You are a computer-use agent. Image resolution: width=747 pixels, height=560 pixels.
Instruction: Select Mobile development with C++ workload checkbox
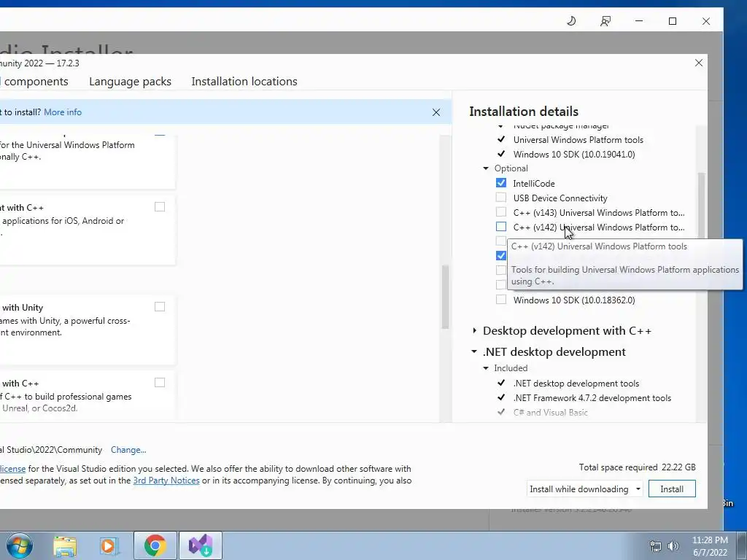click(x=160, y=206)
